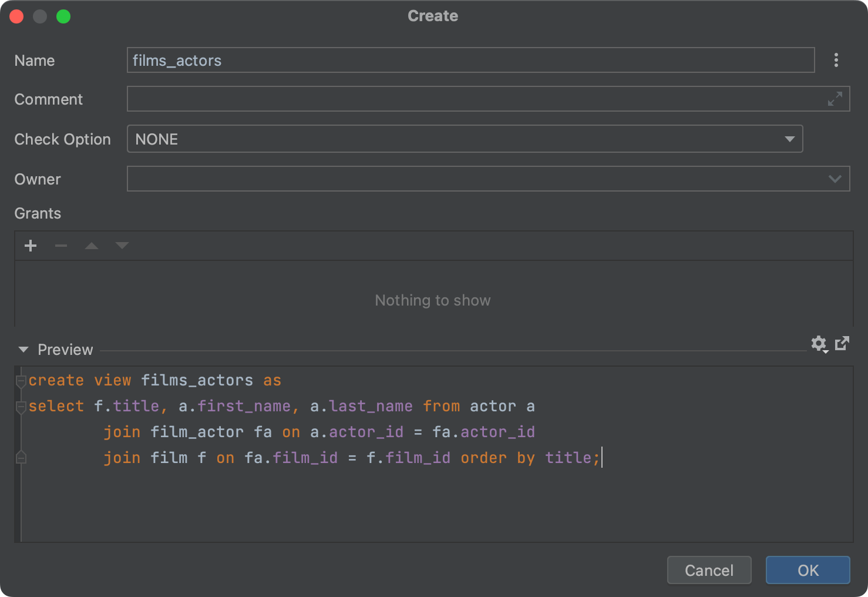Click the Preview section label

click(65, 350)
